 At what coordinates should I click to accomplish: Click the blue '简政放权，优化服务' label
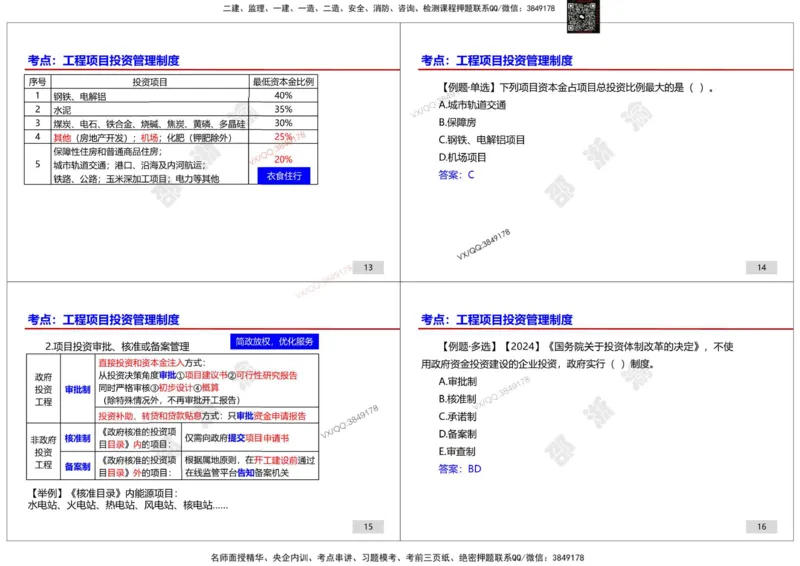click(274, 341)
